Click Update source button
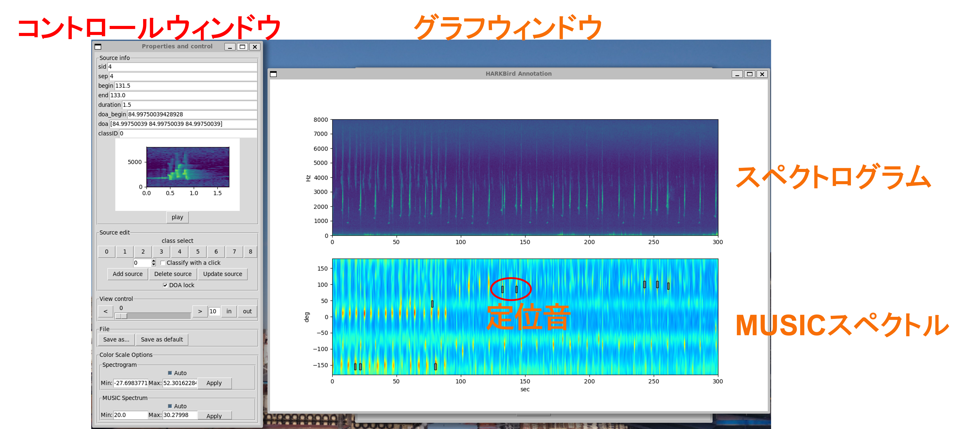This screenshot has width=980, height=429. pyautogui.click(x=223, y=274)
